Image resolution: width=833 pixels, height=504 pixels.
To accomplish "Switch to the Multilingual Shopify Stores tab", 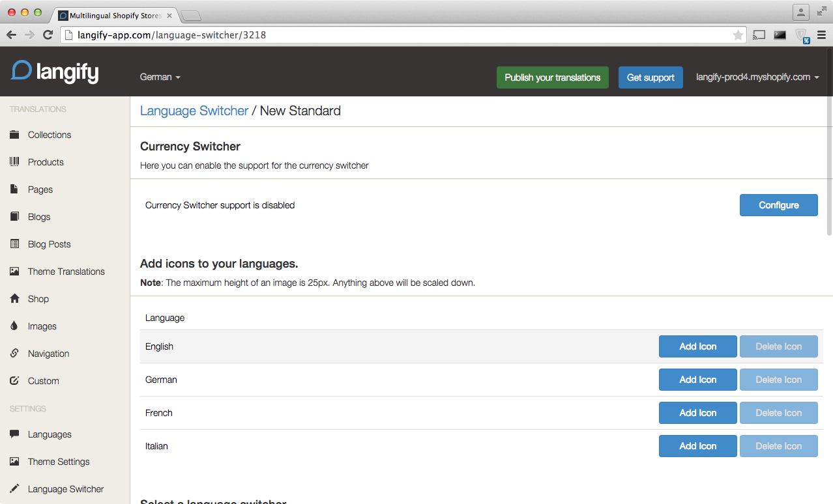I will (x=114, y=14).
